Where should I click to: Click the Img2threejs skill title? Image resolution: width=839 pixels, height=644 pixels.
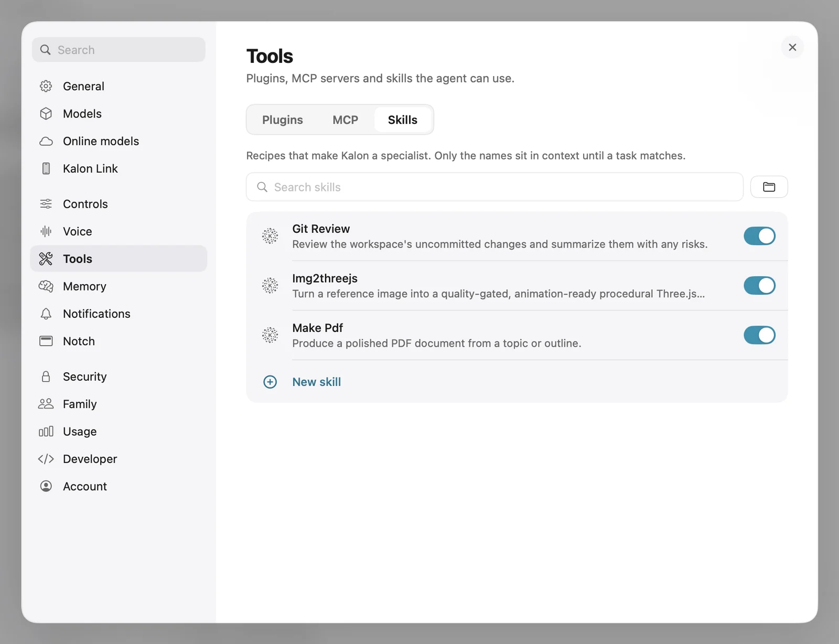[x=325, y=278]
